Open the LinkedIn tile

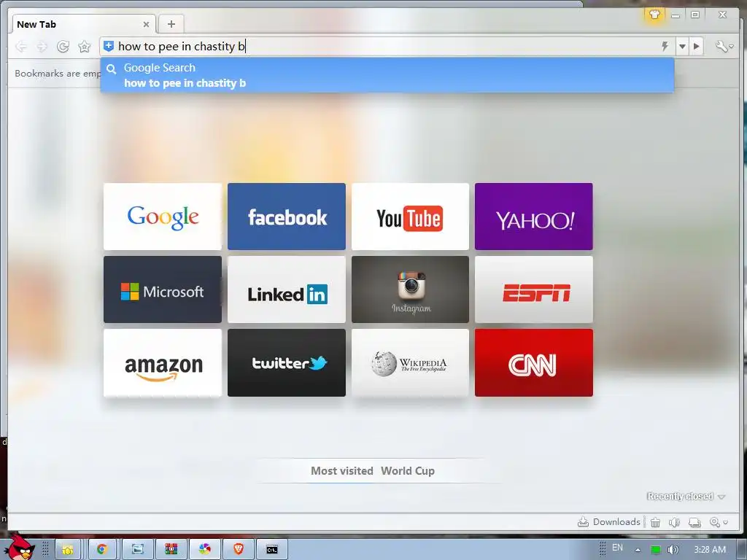point(286,289)
